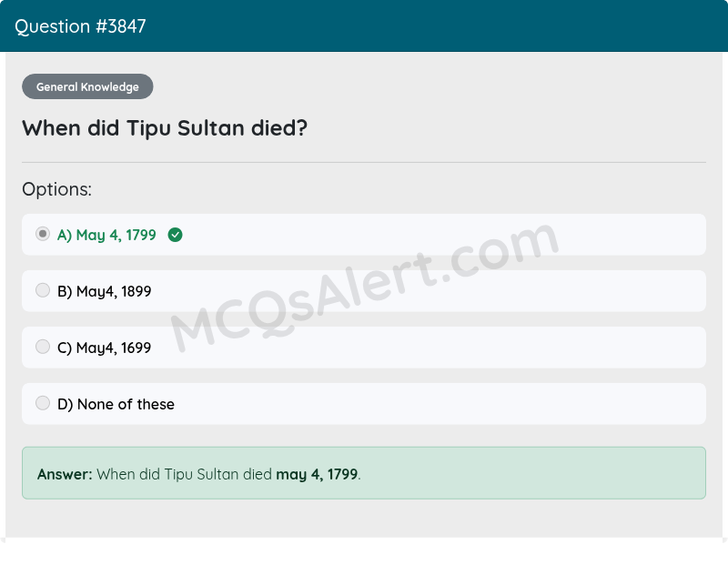Choose answer 'May4, 1699'
The width and height of the screenshot is (728, 565).
[x=104, y=347]
